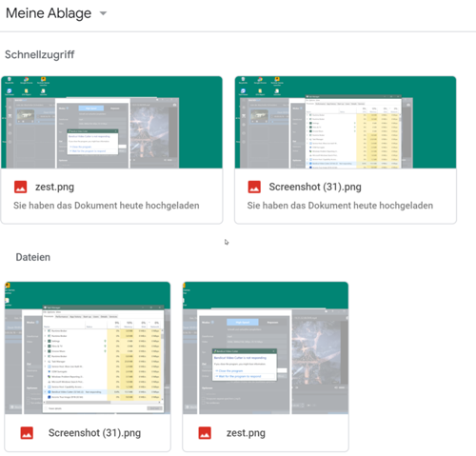Click zest.png file name in Dateien
The width and height of the screenshot is (476, 456).
click(x=246, y=433)
